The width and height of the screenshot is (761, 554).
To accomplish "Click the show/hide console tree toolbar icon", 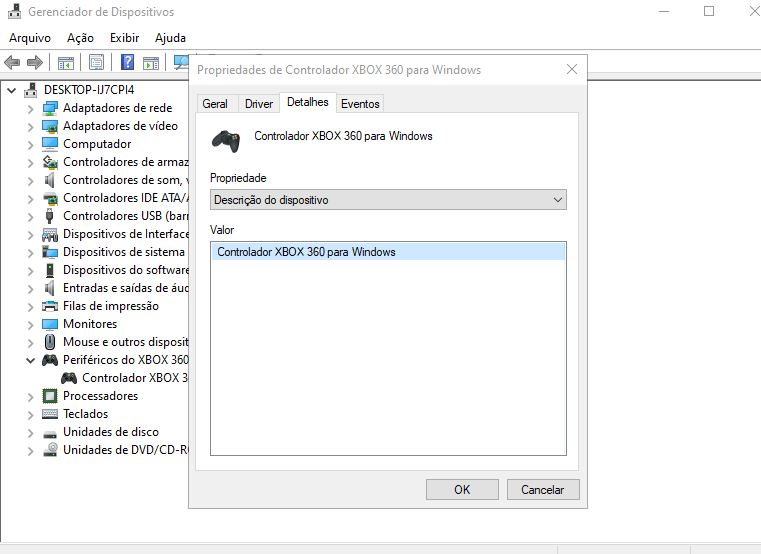I will click(66, 63).
